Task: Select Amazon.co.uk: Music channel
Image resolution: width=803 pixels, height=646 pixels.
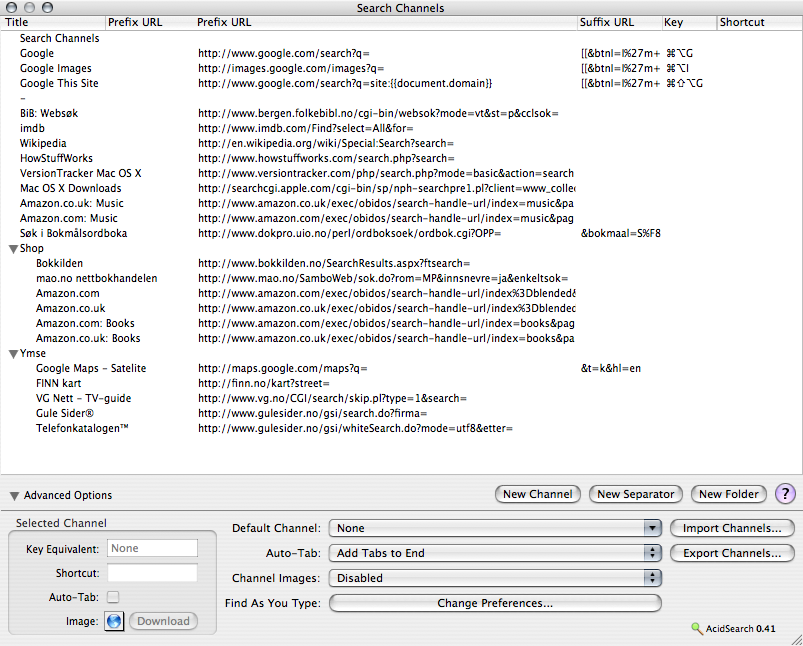Action: 72,203
